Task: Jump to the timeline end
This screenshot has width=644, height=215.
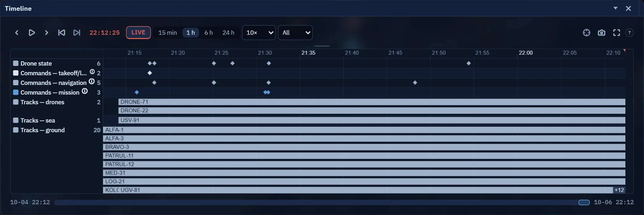Action: [77, 33]
